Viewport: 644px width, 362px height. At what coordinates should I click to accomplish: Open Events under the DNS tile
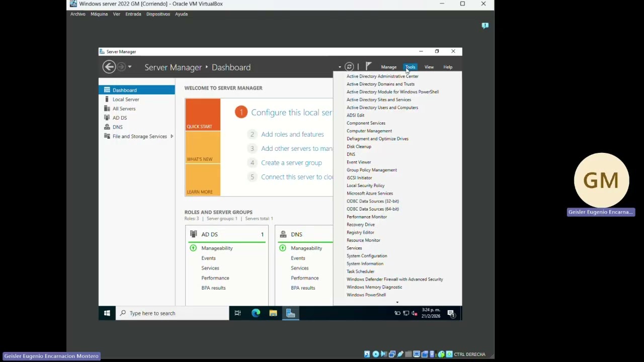point(298,258)
